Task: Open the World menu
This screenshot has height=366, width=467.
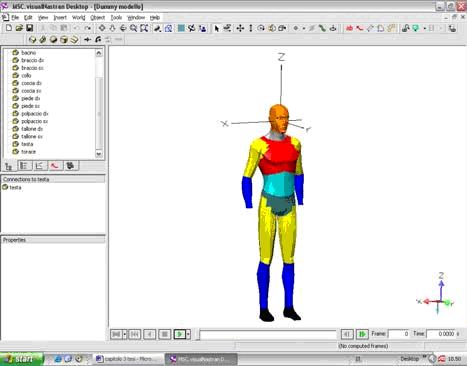Action: coord(78,17)
